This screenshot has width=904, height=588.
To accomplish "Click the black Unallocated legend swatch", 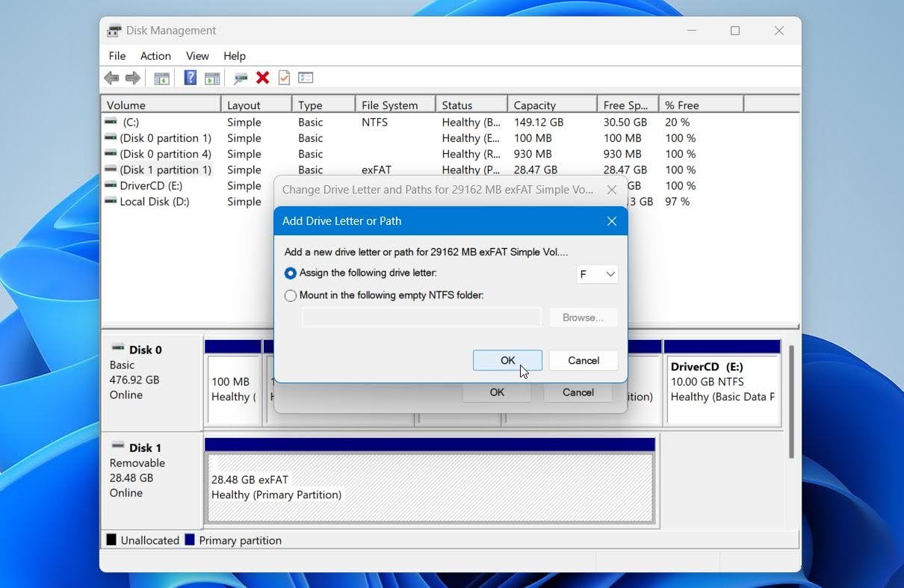I will 111,539.
